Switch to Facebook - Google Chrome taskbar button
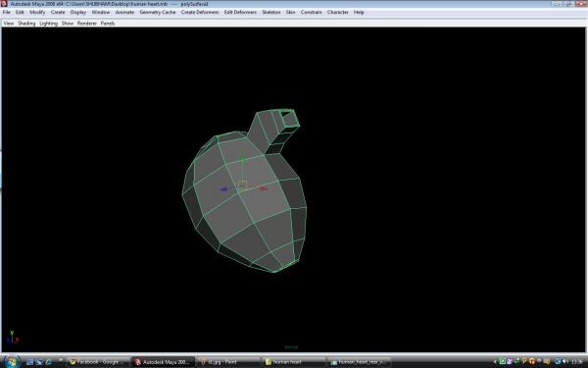Image resolution: width=588 pixels, height=368 pixels. [98, 362]
